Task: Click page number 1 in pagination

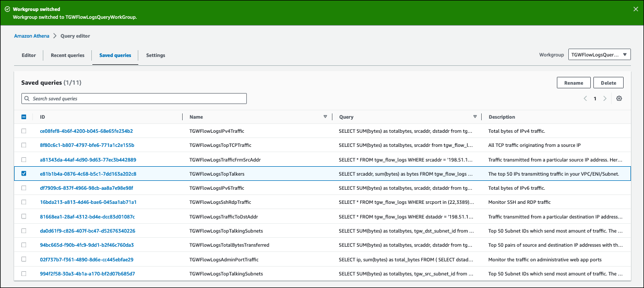Action: pyautogui.click(x=595, y=98)
